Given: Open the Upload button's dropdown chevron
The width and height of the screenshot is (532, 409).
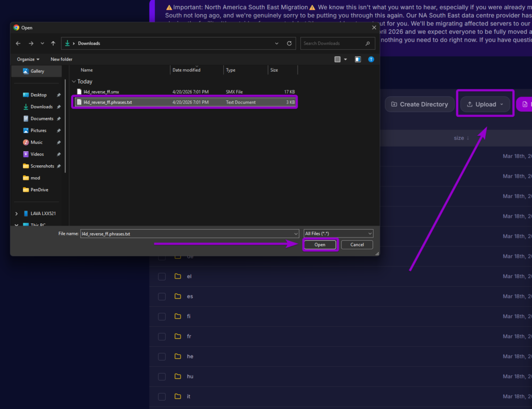Looking at the screenshot, I should [x=501, y=104].
